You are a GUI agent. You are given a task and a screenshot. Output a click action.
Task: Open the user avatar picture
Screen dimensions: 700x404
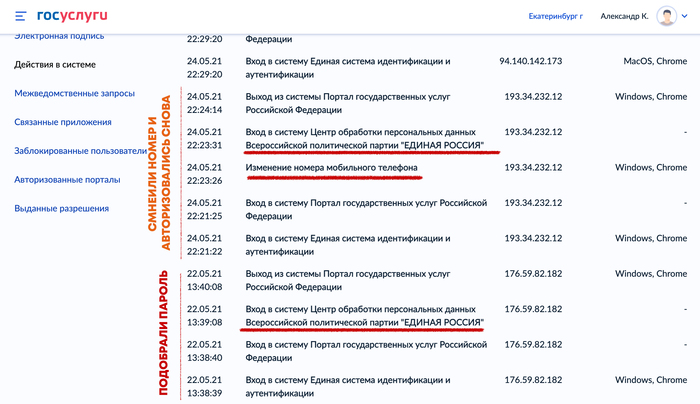tap(666, 16)
